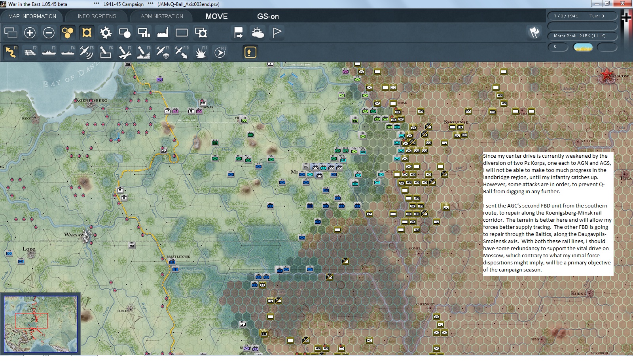Select F1 move mode
Image resolution: width=633 pixels, height=364 pixels.
pos(11,52)
